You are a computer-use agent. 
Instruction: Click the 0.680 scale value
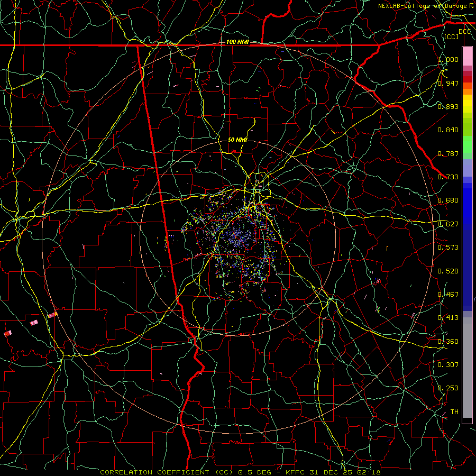coord(448,200)
